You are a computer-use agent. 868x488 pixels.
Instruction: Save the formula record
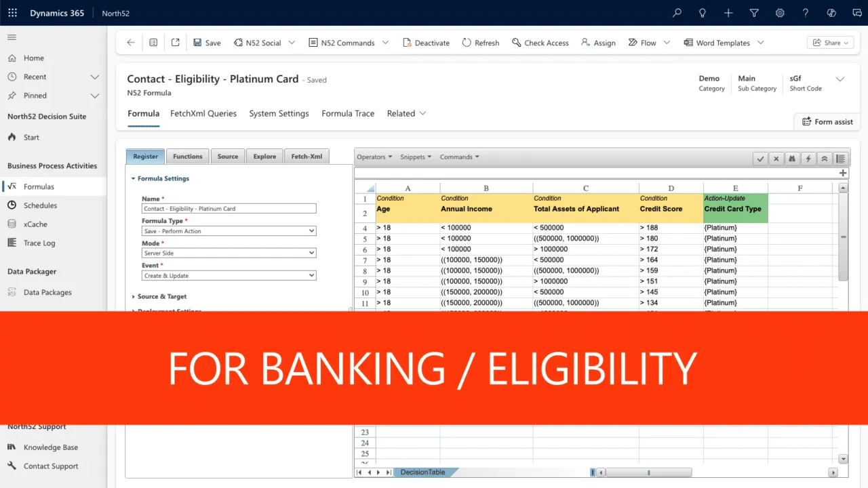(207, 43)
